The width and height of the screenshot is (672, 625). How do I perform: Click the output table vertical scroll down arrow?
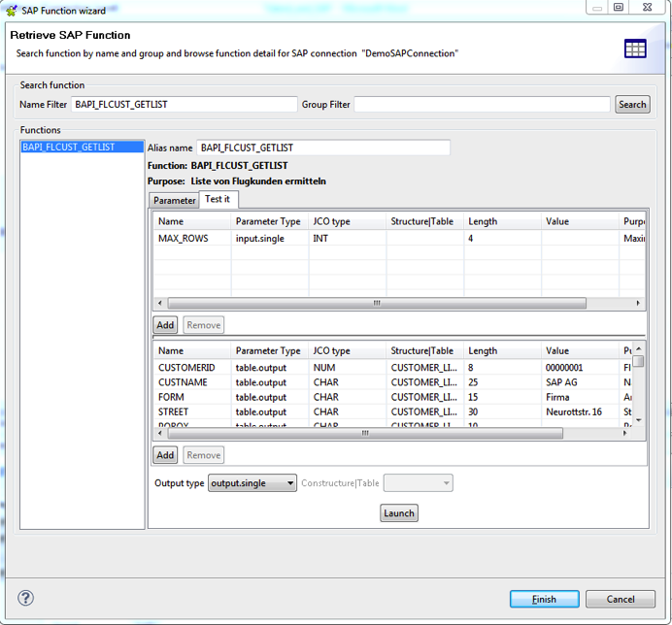coord(639,420)
